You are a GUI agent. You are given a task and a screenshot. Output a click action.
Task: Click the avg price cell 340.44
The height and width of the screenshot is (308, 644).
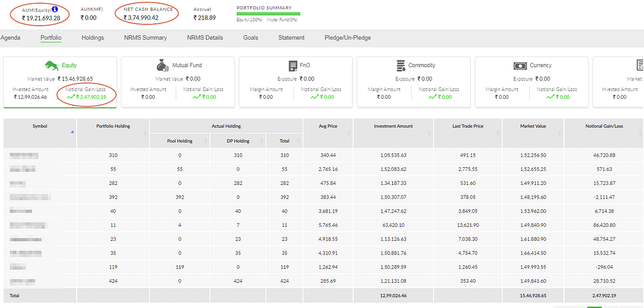point(328,155)
